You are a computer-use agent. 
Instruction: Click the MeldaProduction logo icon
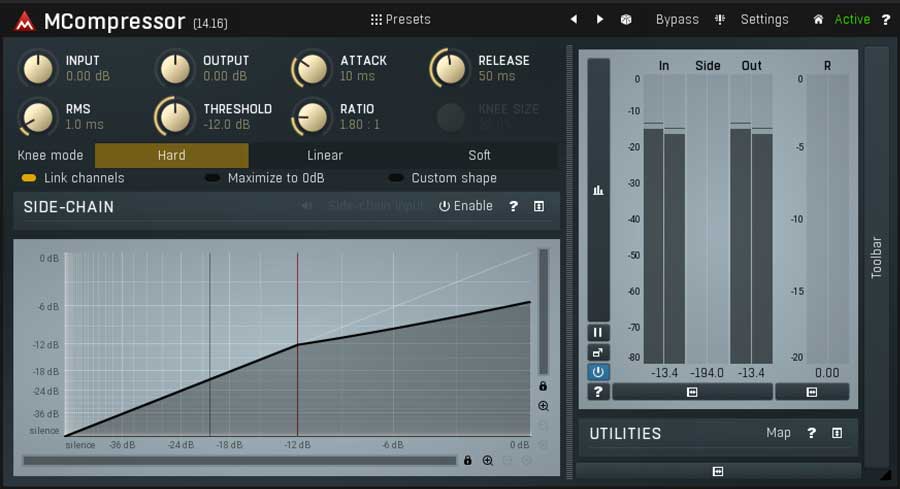[24, 21]
